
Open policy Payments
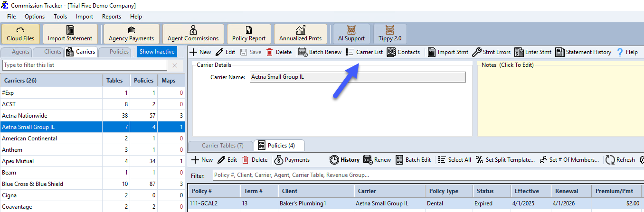[292, 160]
